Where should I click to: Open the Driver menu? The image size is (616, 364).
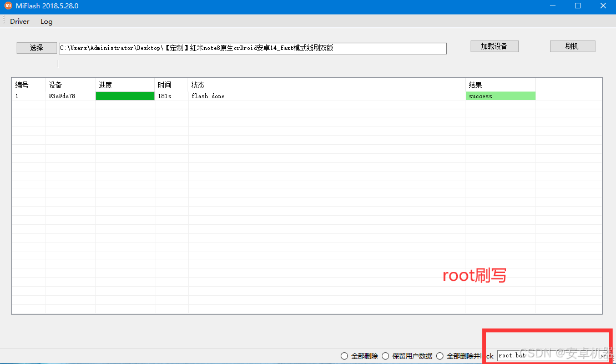19,22
